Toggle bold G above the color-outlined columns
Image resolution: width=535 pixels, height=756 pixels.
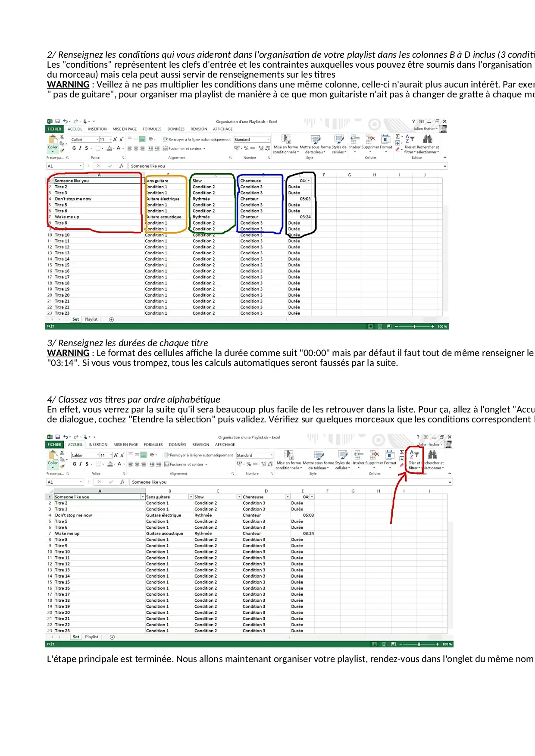point(74,148)
